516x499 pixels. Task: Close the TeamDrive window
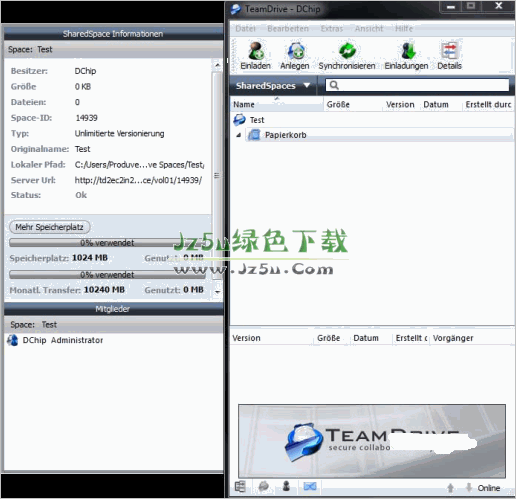click(498, 6)
